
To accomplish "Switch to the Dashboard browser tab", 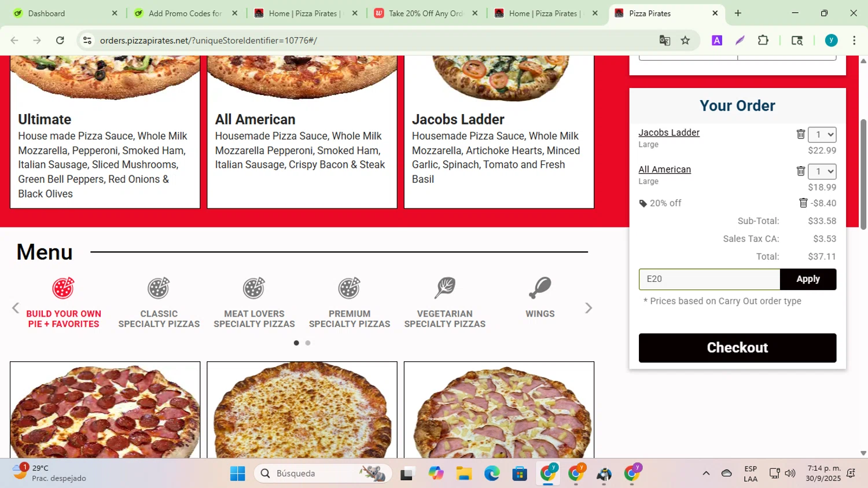I will pos(64,13).
